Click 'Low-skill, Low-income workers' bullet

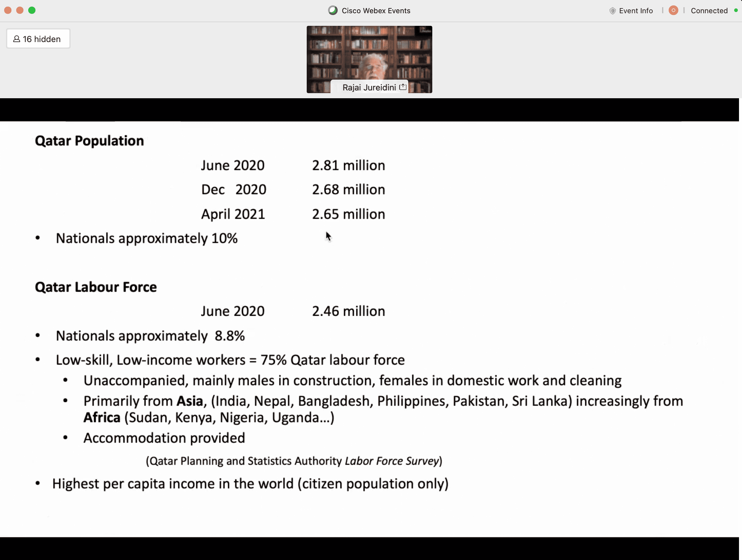[230, 360]
